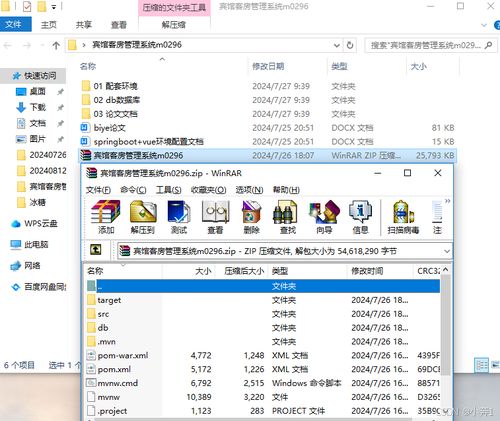Run the Test (测试) archive tool

tap(179, 217)
